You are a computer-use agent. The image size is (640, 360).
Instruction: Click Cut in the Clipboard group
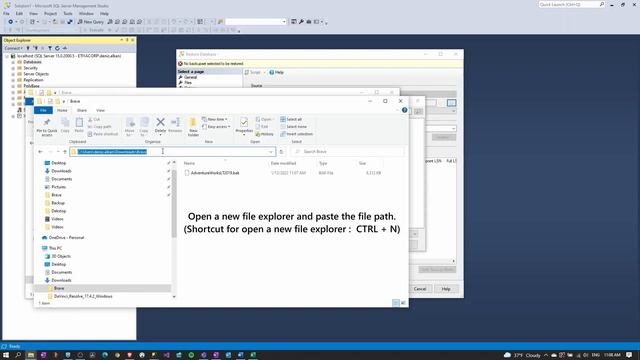(94, 119)
